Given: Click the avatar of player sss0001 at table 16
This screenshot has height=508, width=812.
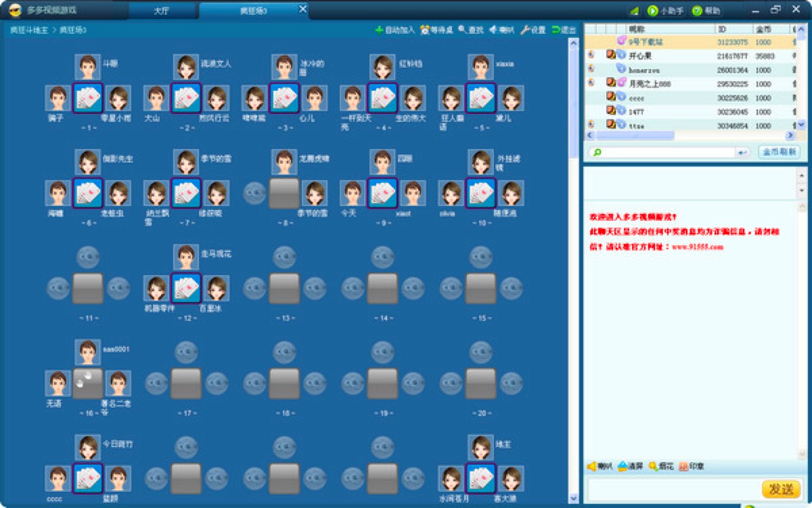Looking at the screenshot, I should click(87, 352).
